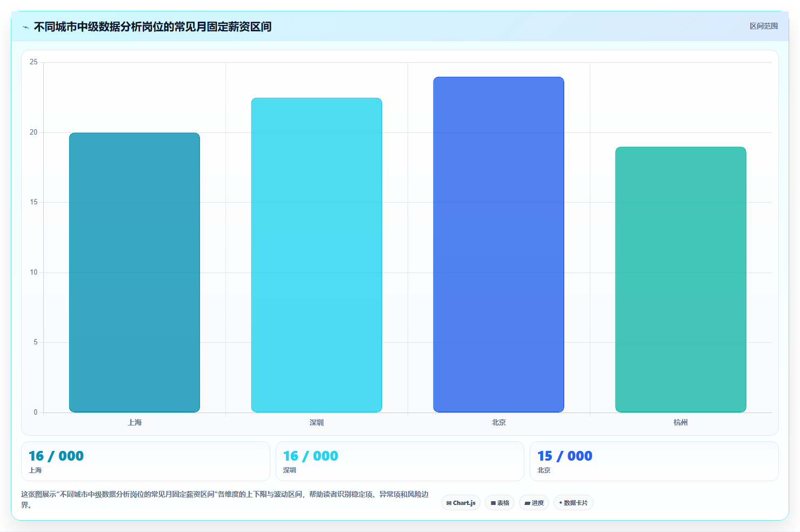Image resolution: width=800 pixels, height=532 pixels.
Task: Click the 数据卡片 chip star icon
Action: coord(561,503)
